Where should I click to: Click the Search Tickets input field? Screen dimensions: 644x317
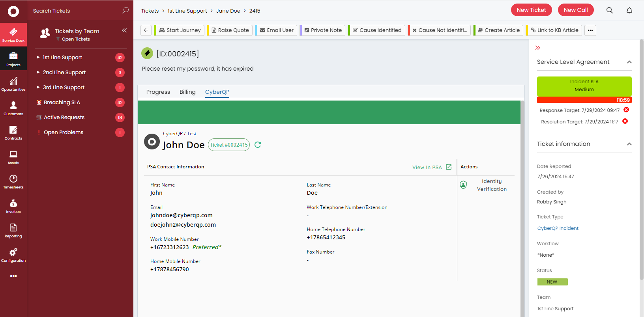tap(75, 11)
